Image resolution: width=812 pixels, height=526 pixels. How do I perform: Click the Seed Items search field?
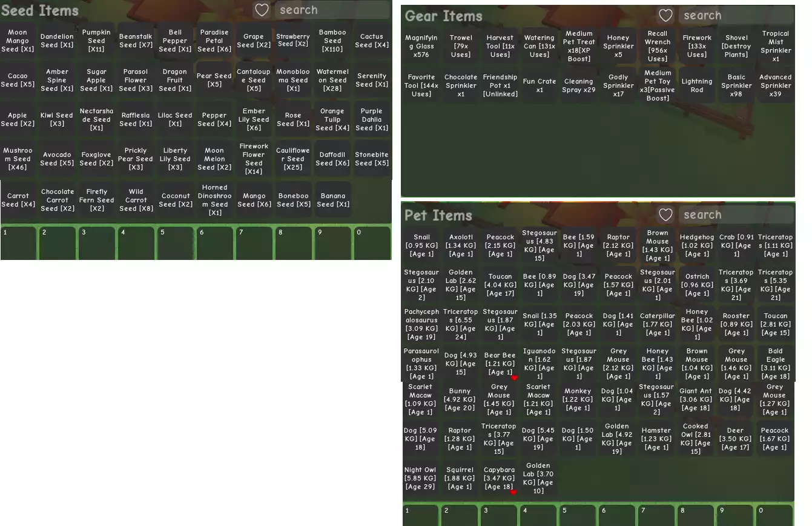[x=332, y=10]
